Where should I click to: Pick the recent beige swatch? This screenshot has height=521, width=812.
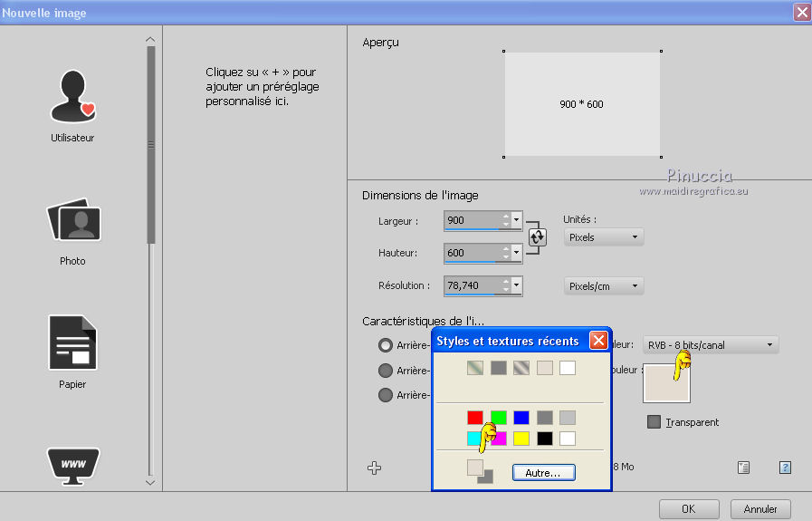[x=545, y=368]
